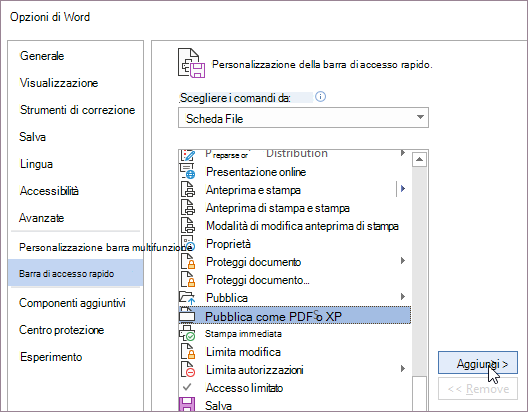Image resolution: width=528 pixels, height=412 pixels.
Task: Click the command list scroll up arrow
Action: (419, 159)
